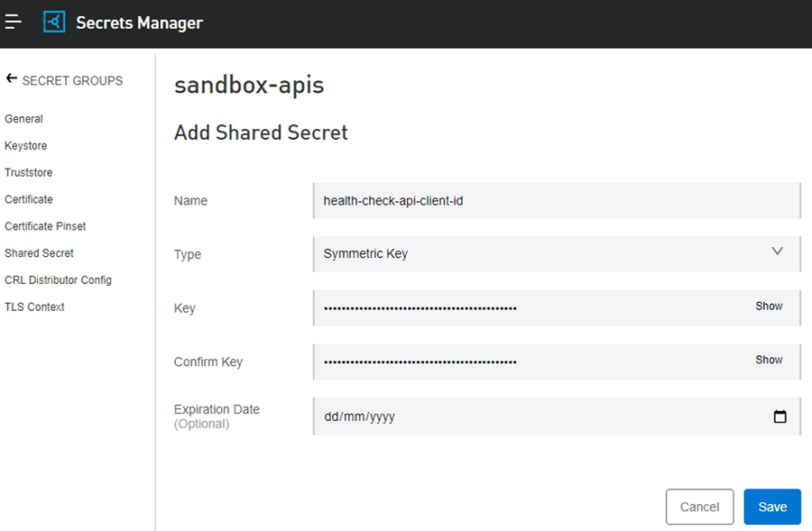Click the dropdown chevron on Type field
This screenshot has width=812, height=531.
(777, 253)
